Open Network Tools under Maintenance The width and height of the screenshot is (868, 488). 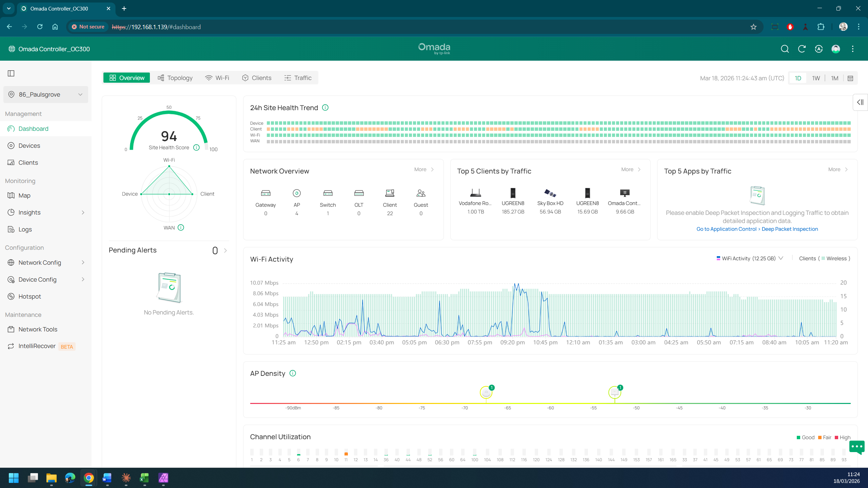point(37,329)
